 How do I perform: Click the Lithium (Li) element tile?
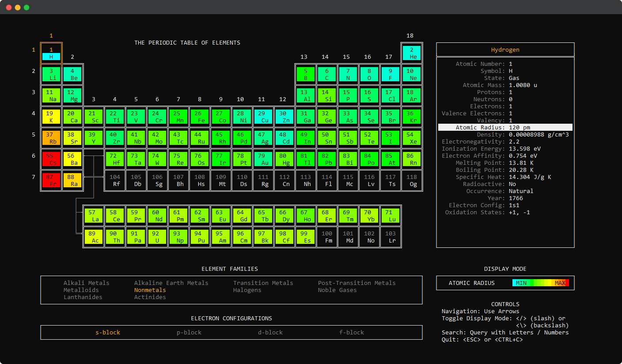(51, 74)
